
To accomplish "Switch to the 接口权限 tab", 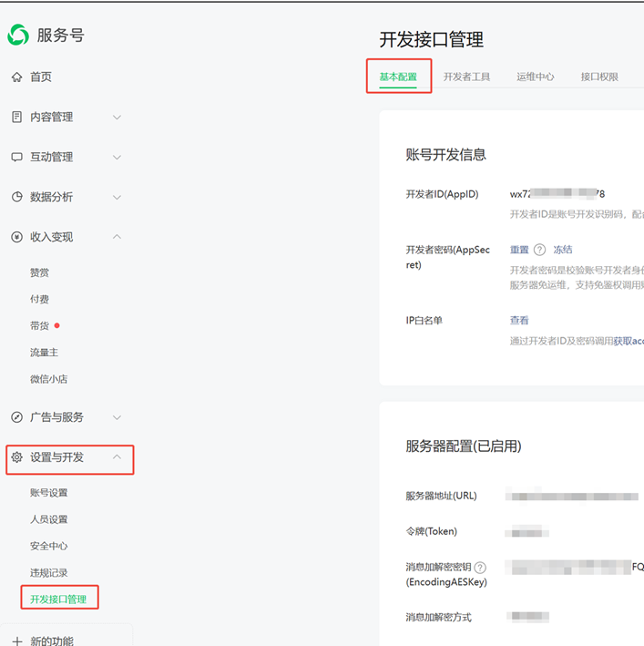I will [x=599, y=77].
